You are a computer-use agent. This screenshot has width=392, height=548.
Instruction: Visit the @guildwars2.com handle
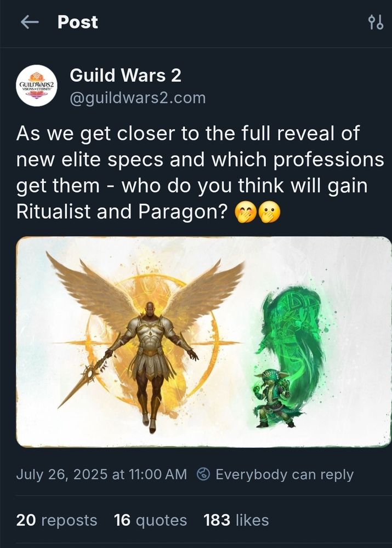pyautogui.click(x=138, y=98)
